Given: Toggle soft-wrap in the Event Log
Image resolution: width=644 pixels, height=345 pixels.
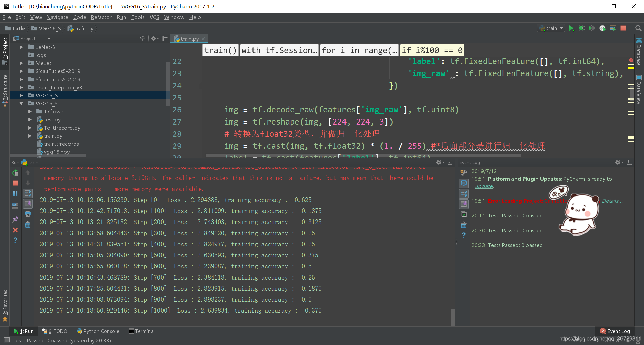Looking at the screenshot, I should coord(464,194).
